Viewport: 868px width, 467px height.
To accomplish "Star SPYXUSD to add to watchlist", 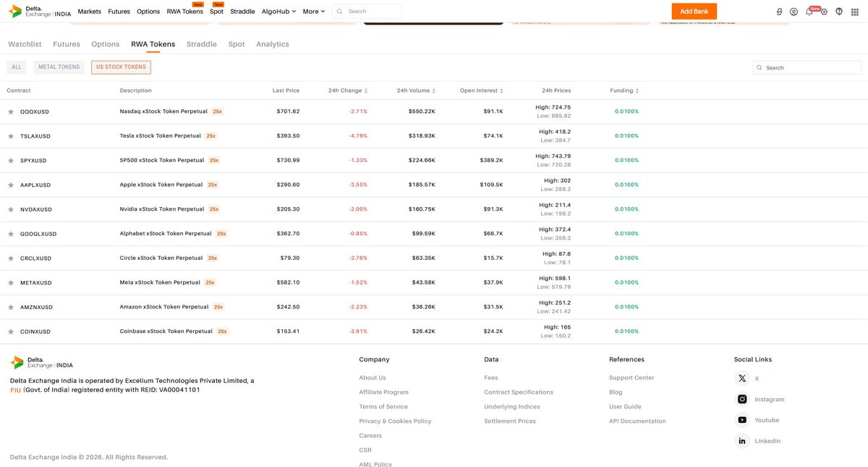I will tap(11, 161).
